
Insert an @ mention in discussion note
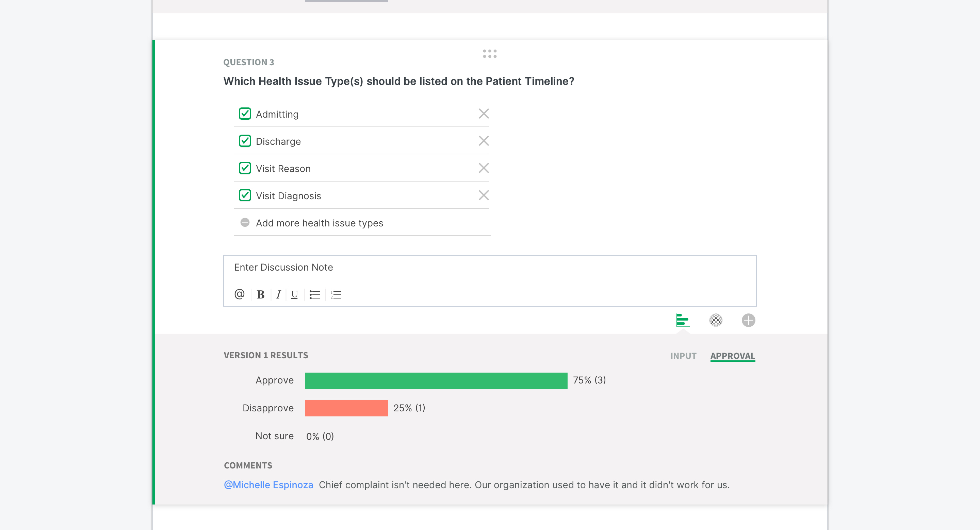239,294
